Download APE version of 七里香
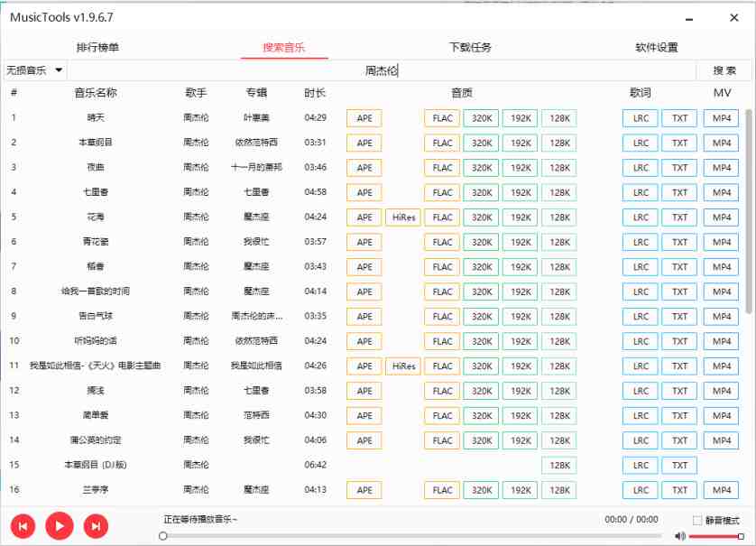756x546 pixels. pyautogui.click(x=364, y=192)
